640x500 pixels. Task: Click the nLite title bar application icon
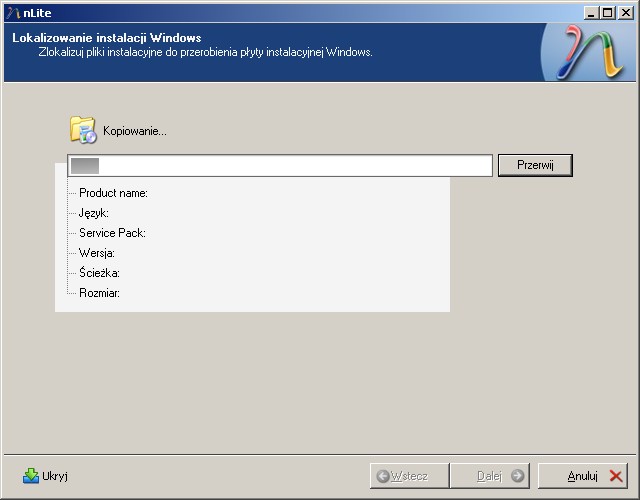pos(13,13)
